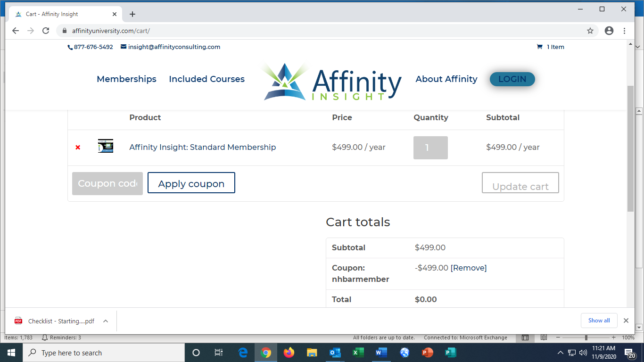
Task: Bookmark this page with the star icon
Action: (590, 31)
